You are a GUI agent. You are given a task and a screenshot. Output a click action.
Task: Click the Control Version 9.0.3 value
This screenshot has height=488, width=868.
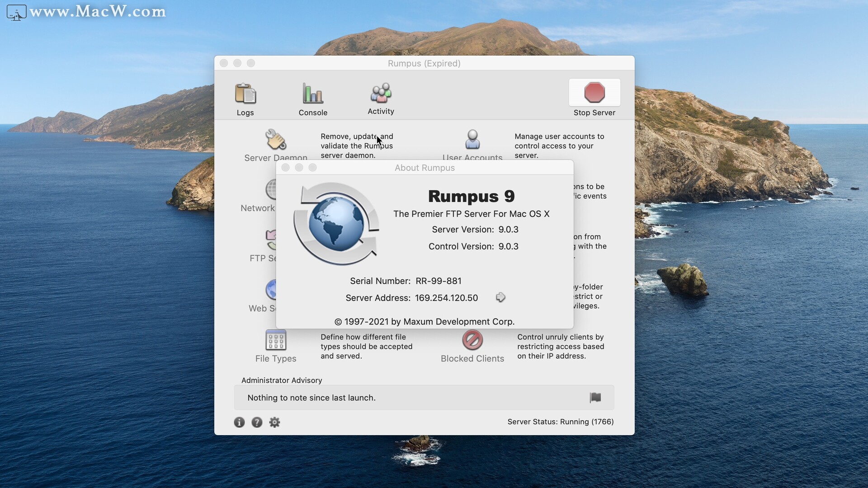(509, 246)
